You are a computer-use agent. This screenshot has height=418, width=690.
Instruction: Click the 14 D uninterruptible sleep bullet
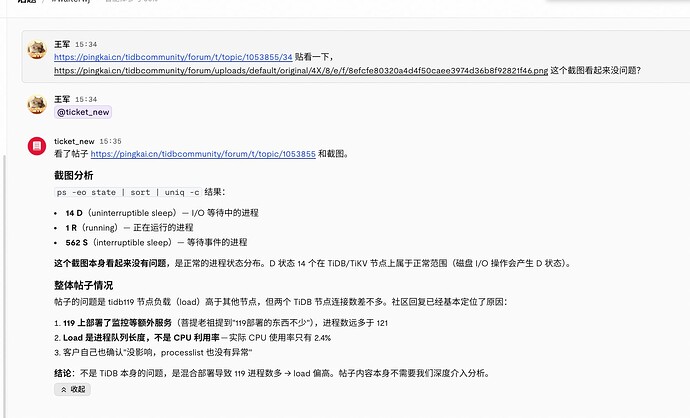pos(162,213)
